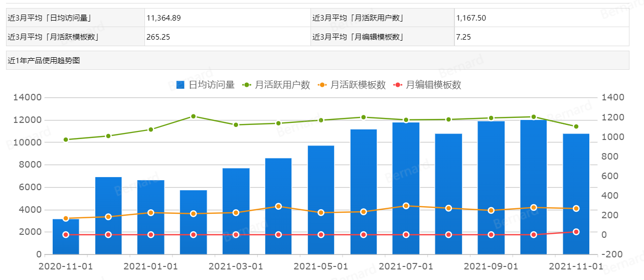Select the value 1,167.50
This screenshot has height=280, width=644.
click(x=471, y=18)
